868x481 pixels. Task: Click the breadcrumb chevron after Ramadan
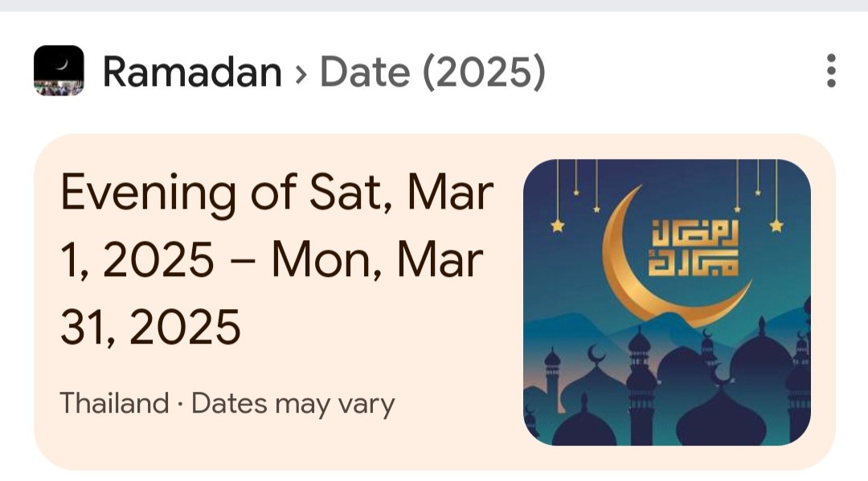(x=301, y=74)
